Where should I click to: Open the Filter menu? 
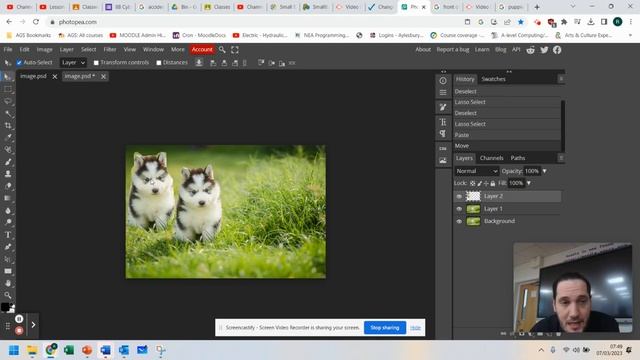[x=110, y=49]
